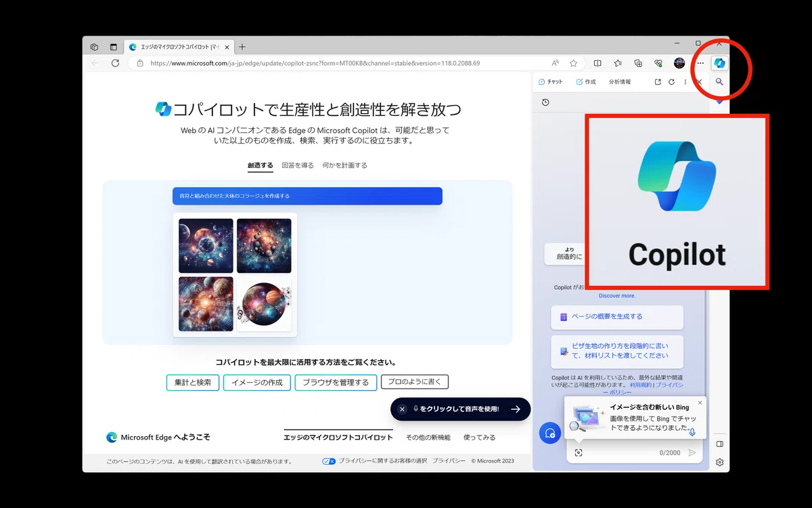Open the Collections icon
This screenshot has height=508, width=812.
(638, 63)
